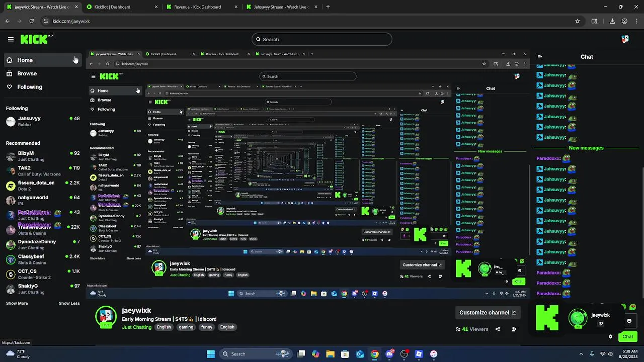Open clock showing 5:38 AM
Viewport: 644px width, 362px height.
tap(628, 354)
